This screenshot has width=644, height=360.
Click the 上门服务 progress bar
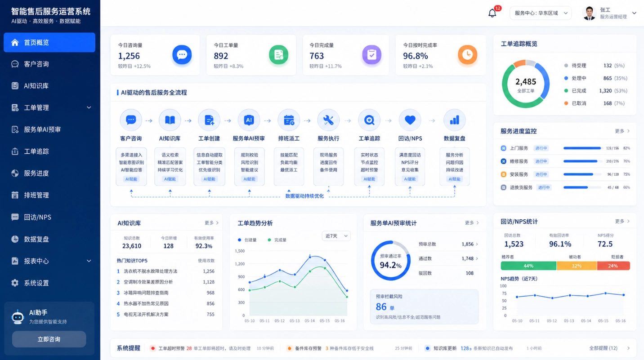coord(582,148)
